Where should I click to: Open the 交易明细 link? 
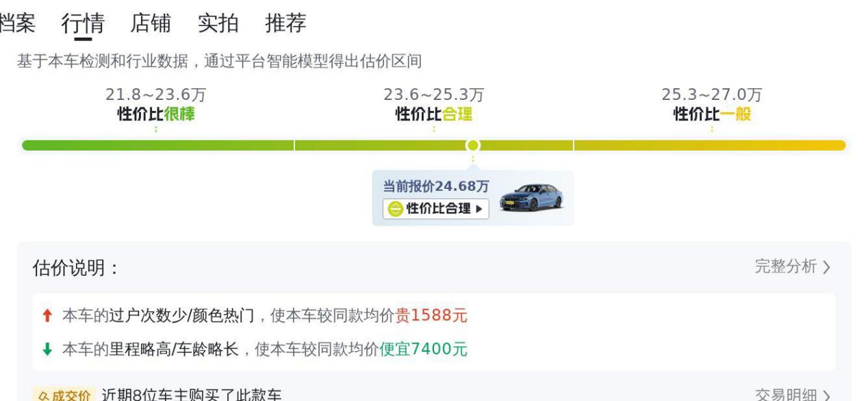[x=785, y=396]
